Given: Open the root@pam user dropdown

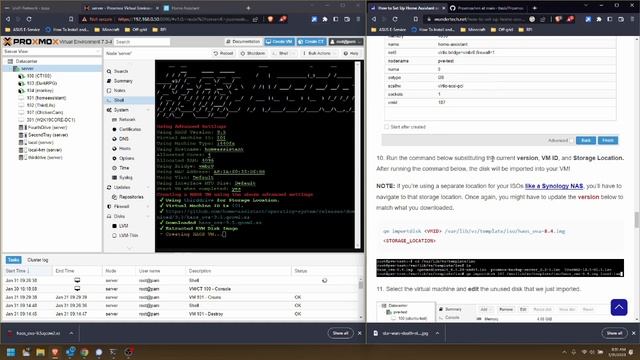Looking at the screenshot, I should (x=346, y=42).
